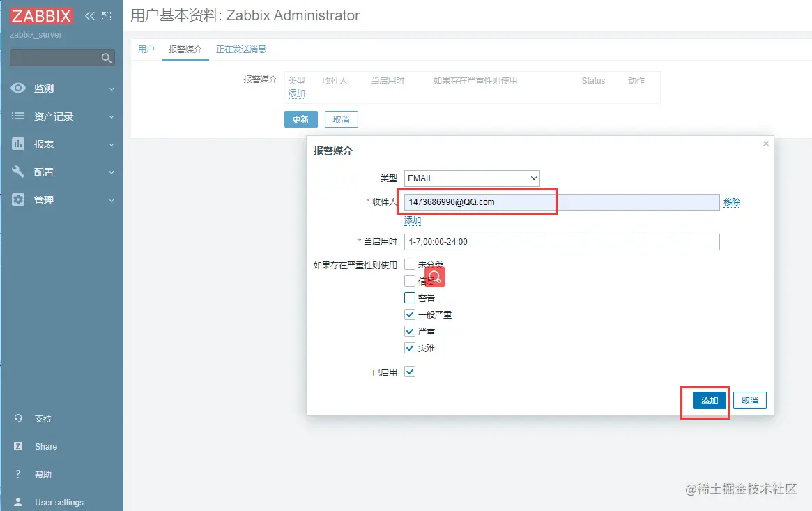Open the 类型 EMAIL dropdown
Screen dimensions: 812x511
(472, 178)
